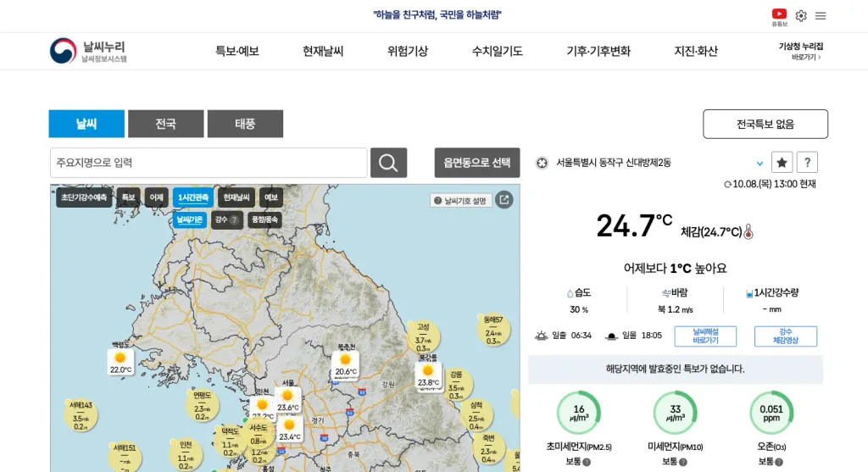Click the 연평도 marine marker
This screenshot has width=868, height=472.
202,406
